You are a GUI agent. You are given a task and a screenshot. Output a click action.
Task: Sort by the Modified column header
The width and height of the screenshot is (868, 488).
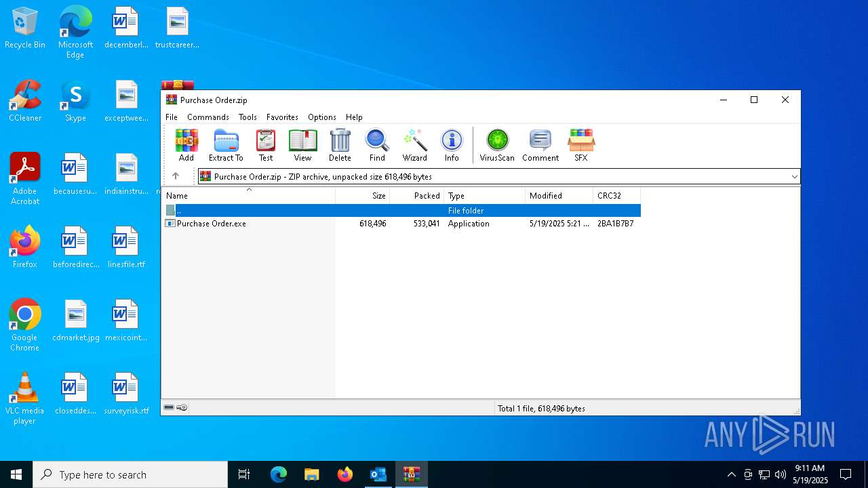pos(559,196)
